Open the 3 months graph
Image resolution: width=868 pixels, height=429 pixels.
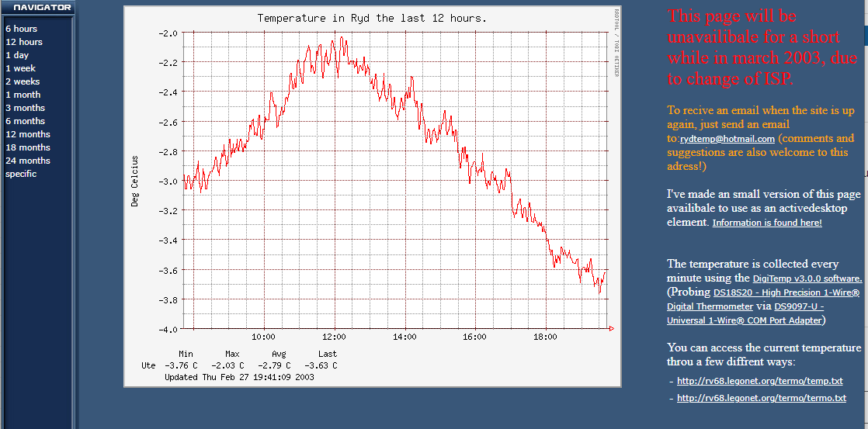pyautogui.click(x=25, y=108)
